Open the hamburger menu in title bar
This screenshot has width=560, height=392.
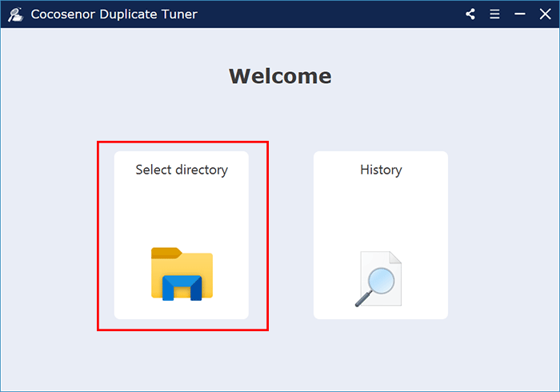tap(494, 14)
